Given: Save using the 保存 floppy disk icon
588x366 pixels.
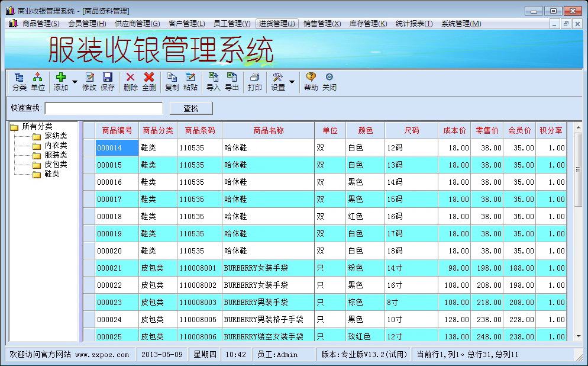Looking at the screenshot, I should pos(108,82).
